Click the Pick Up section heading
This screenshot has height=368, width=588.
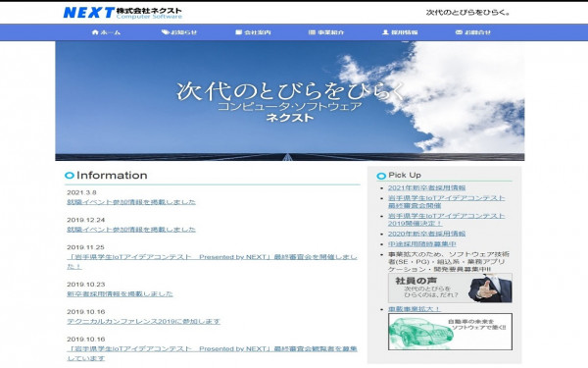pos(405,175)
